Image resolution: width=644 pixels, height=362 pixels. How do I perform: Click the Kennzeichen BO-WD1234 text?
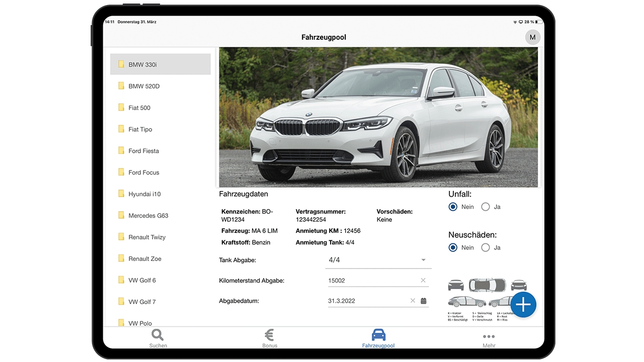pyautogui.click(x=247, y=216)
